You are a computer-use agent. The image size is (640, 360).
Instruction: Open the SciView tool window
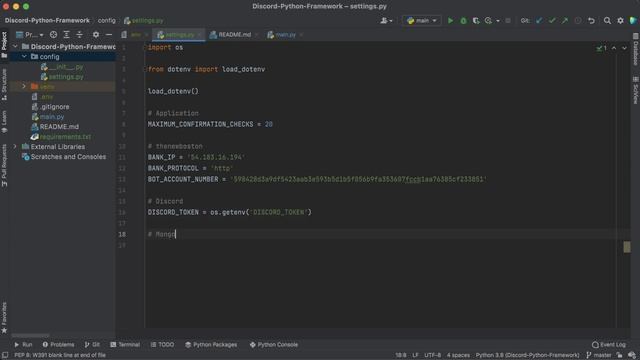(636, 90)
